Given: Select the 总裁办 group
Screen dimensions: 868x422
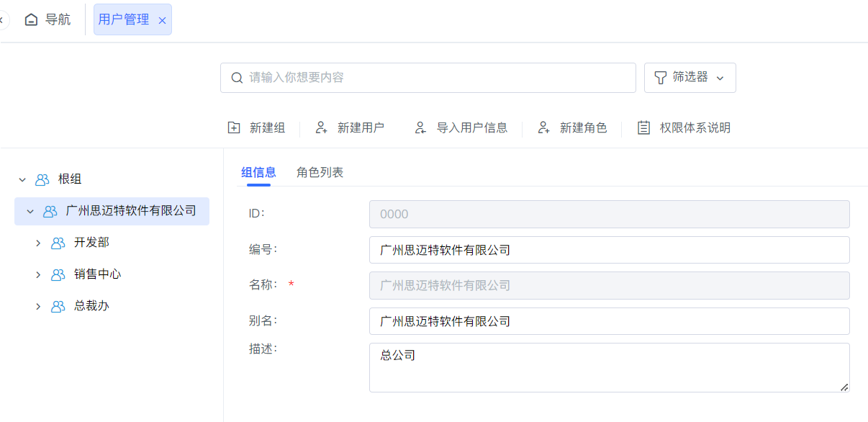Looking at the screenshot, I should (91, 306).
